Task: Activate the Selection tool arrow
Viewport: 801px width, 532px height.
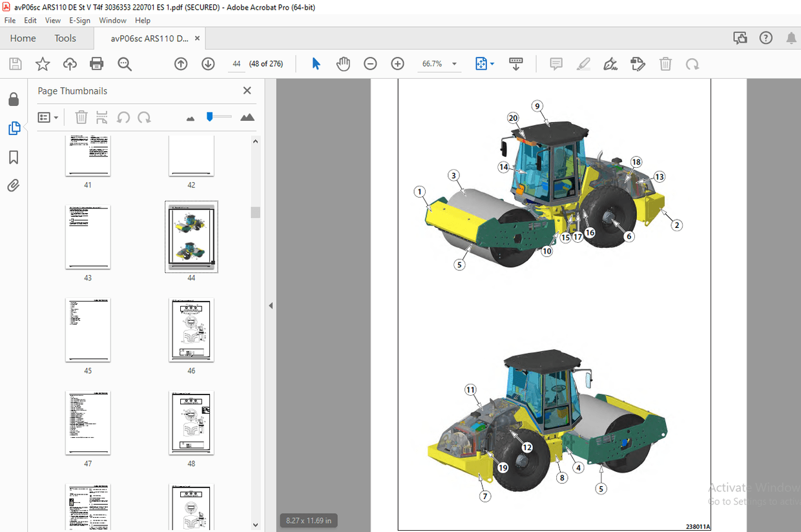Action: click(x=315, y=63)
